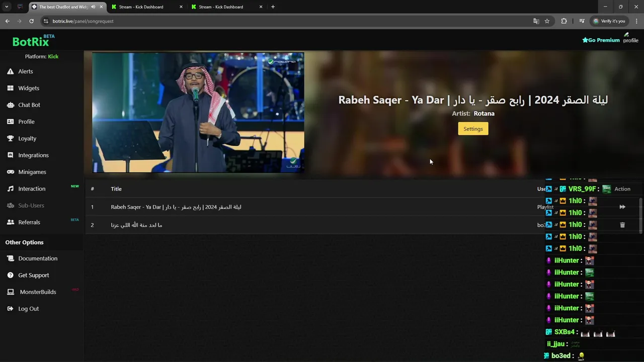This screenshot has width=644, height=362.
Task: Delete the second song with trash icon
Action: (622, 225)
